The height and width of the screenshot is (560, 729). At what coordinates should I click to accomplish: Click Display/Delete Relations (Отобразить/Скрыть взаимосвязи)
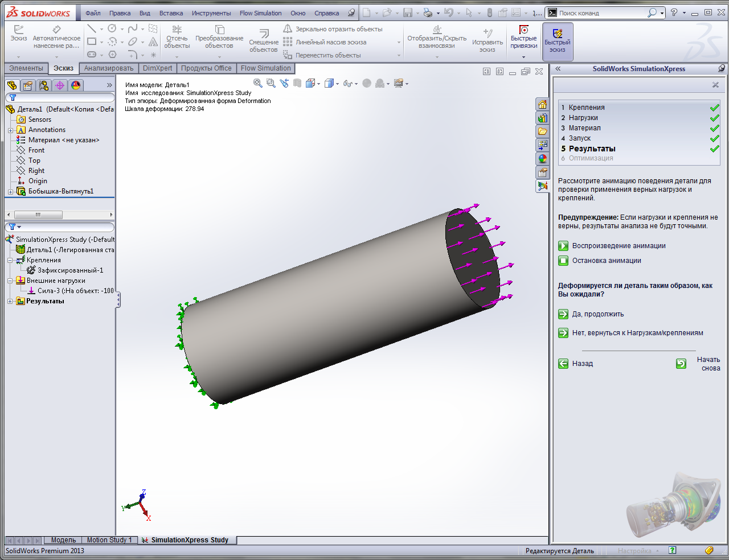tap(437, 38)
